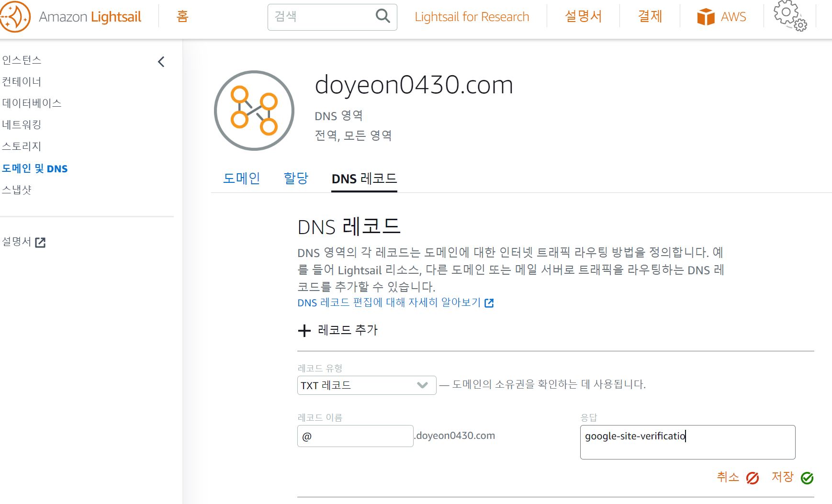Click the 레코드 이름 field containing @
832x504 pixels.
tap(355, 436)
